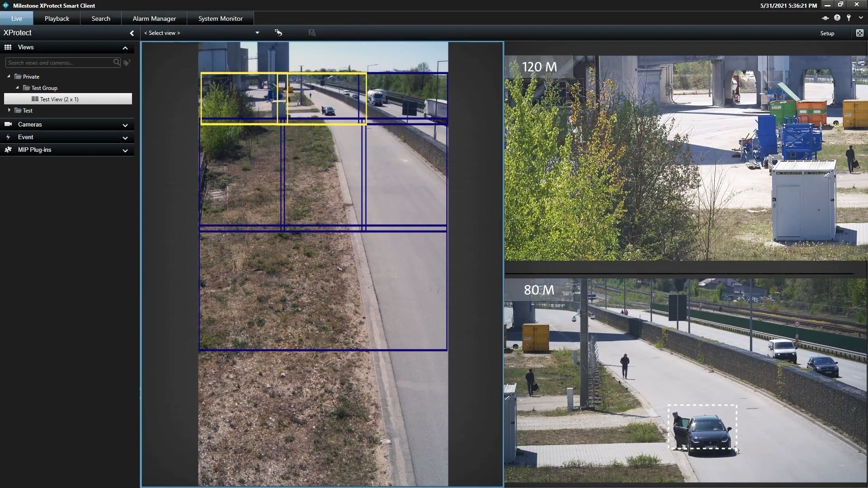The image size is (868, 488).
Task: Expand the Test folder in the tree
Action: [9, 110]
